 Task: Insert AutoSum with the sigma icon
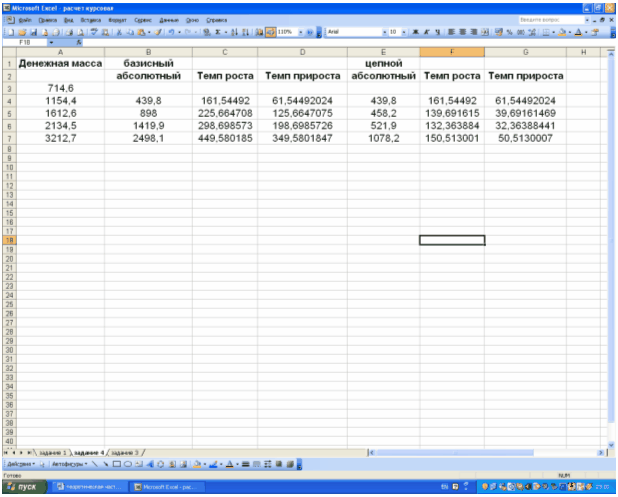tap(217, 32)
